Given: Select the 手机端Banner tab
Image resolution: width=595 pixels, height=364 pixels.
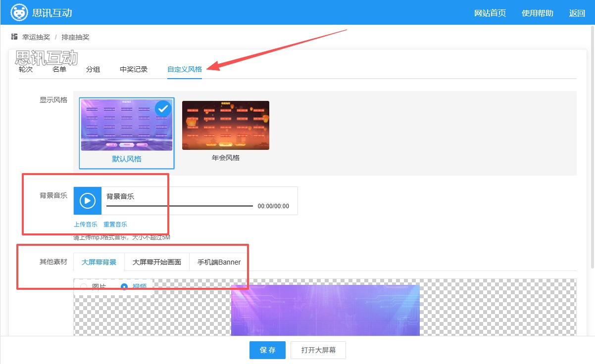Looking at the screenshot, I should click(219, 262).
